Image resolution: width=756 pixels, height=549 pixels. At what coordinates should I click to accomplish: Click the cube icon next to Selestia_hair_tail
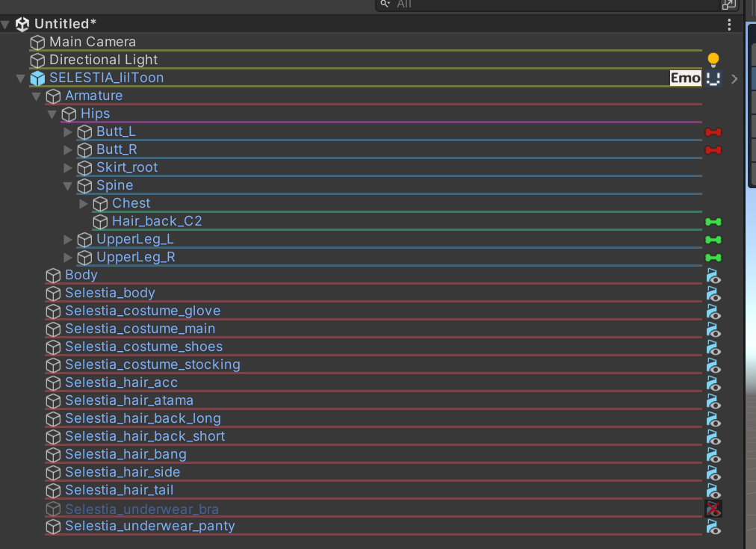click(53, 491)
